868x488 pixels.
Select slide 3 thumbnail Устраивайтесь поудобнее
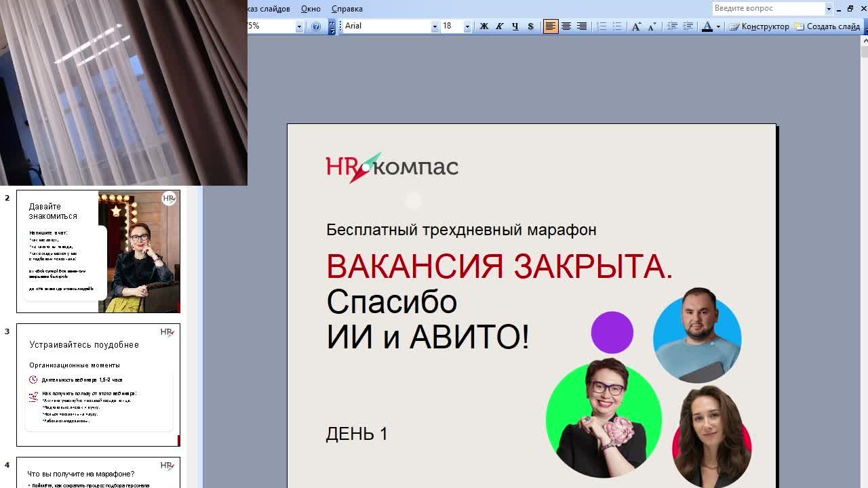pos(98,385)
